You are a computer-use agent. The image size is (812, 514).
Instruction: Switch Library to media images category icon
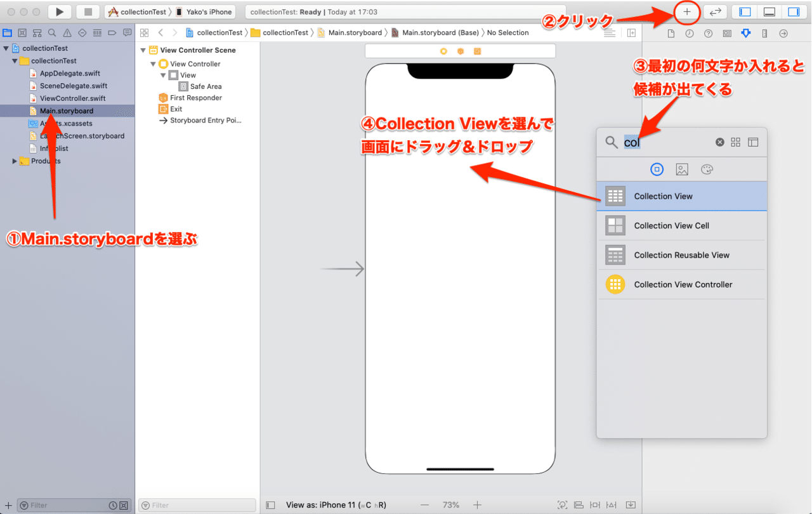(682, 169)
